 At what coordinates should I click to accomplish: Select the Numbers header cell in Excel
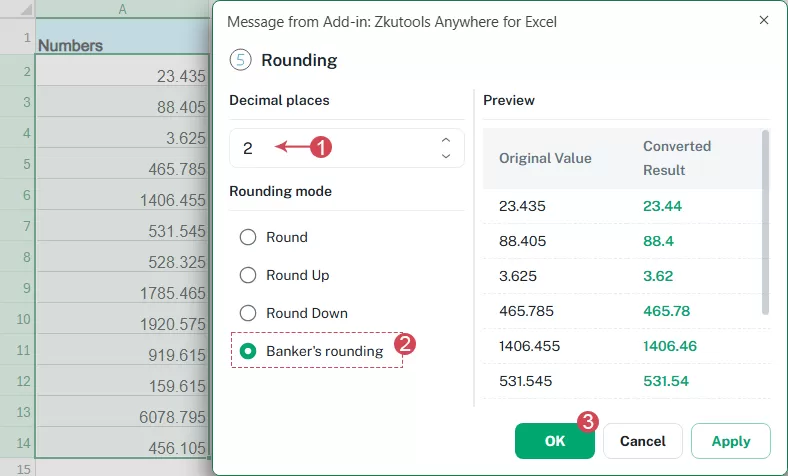[123, 36]
